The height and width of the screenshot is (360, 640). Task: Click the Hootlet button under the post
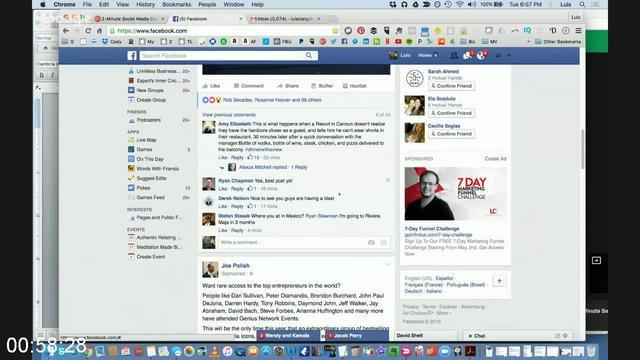coord(355,86)
